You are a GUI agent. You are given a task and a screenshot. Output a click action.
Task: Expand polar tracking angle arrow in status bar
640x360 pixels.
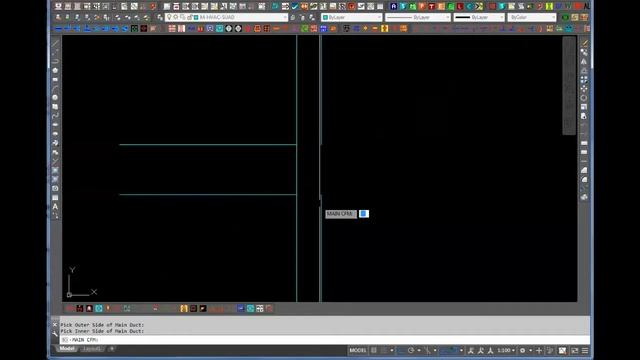coord(419,350)
